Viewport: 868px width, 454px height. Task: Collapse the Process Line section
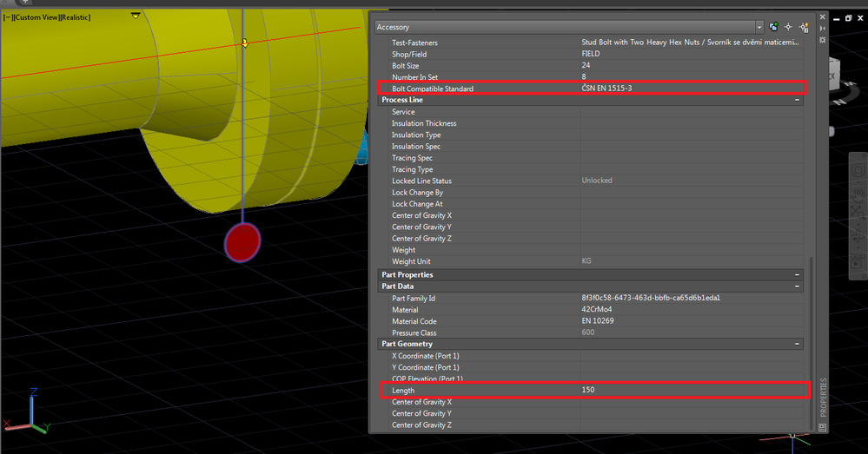[797, 100]
